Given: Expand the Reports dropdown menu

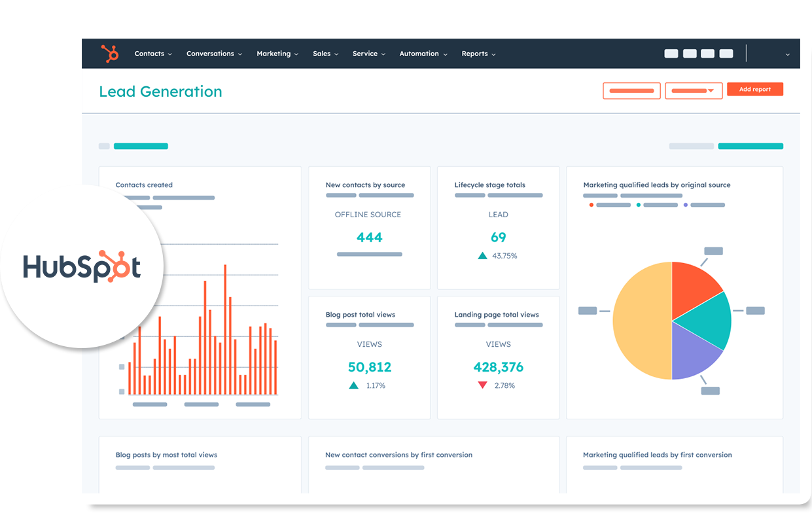Looking at the screenshot, I should tap(478, 54).
